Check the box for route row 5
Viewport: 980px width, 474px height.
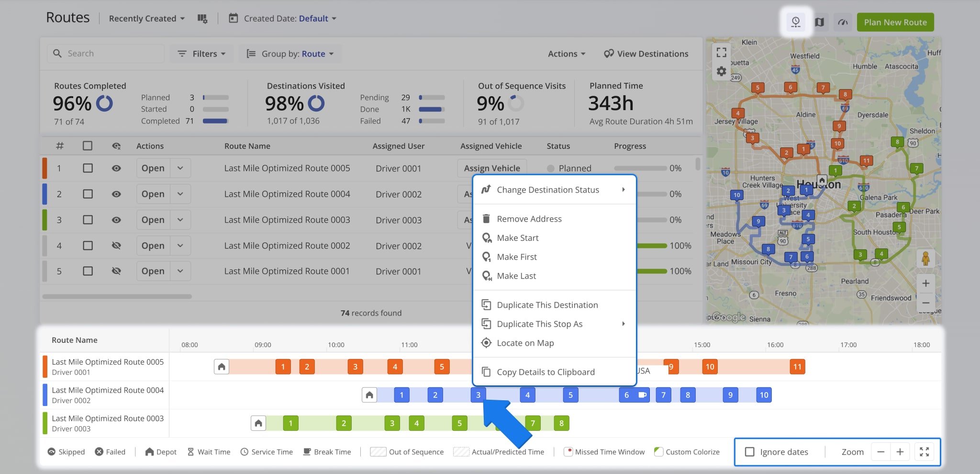tap(88, 271)
